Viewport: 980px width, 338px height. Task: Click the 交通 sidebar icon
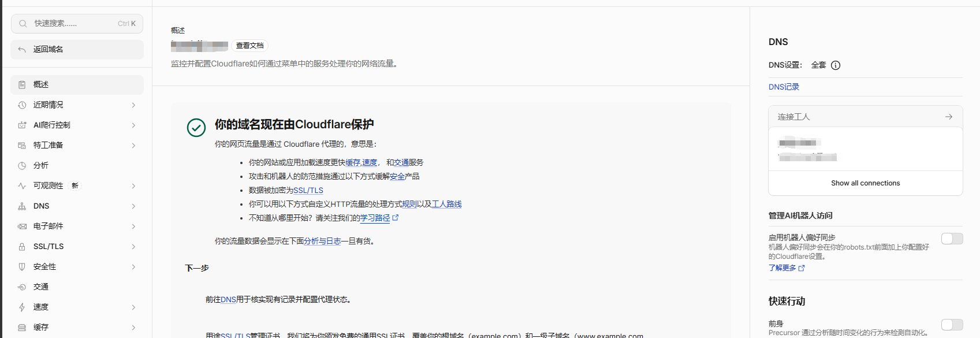[22, 287]
